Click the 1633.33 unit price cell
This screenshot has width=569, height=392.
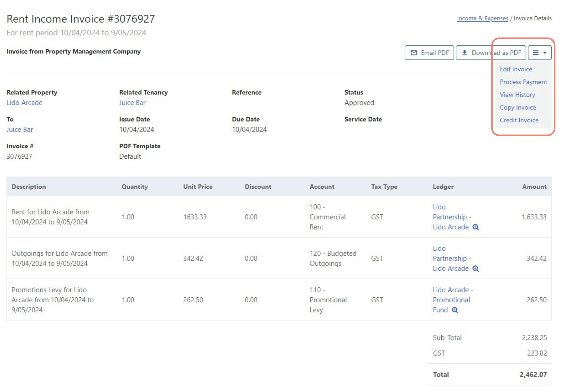pyautogui.click(x=195, y=217)
